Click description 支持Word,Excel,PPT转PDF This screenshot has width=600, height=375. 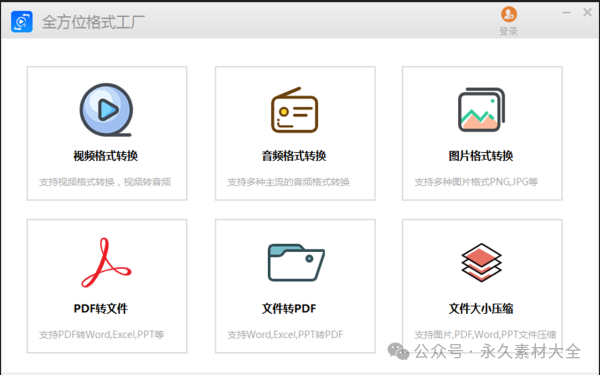coord(285,335)
